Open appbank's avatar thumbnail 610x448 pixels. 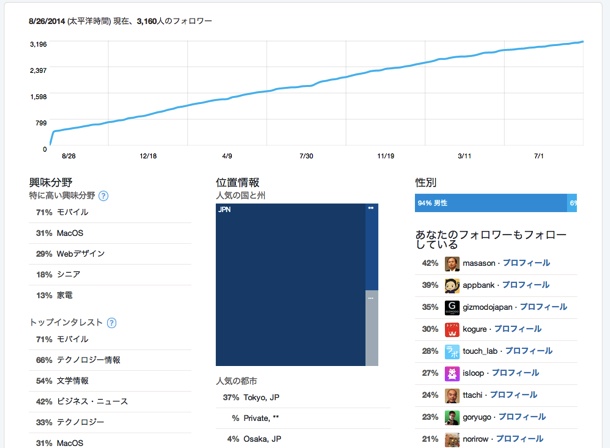[452, 285]
